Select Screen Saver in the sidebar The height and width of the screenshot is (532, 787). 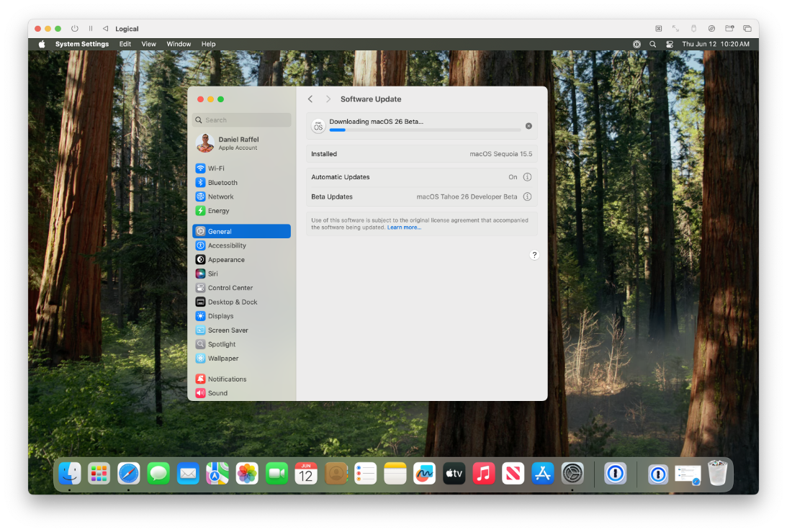pyautogui.click(x=241, y=330)
